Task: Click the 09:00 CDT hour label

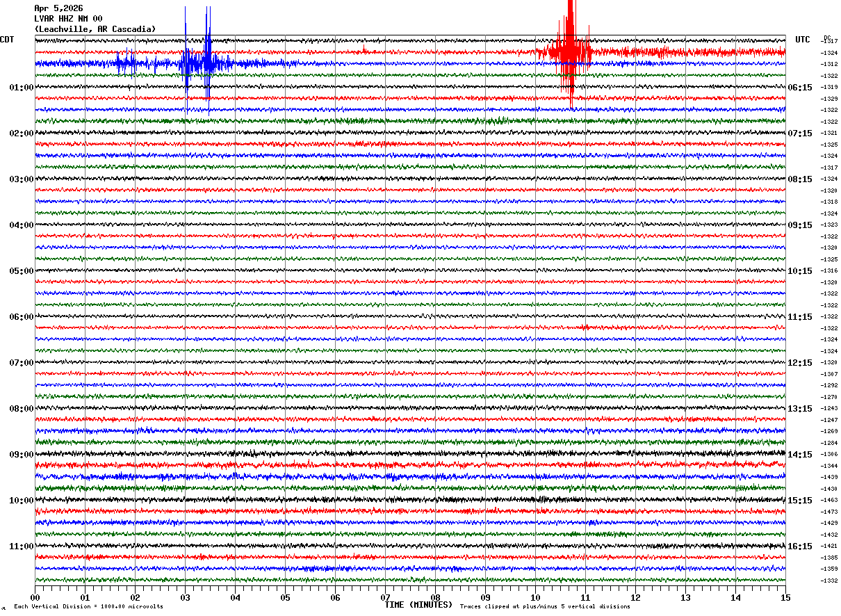Action: (x=22, y=454)
